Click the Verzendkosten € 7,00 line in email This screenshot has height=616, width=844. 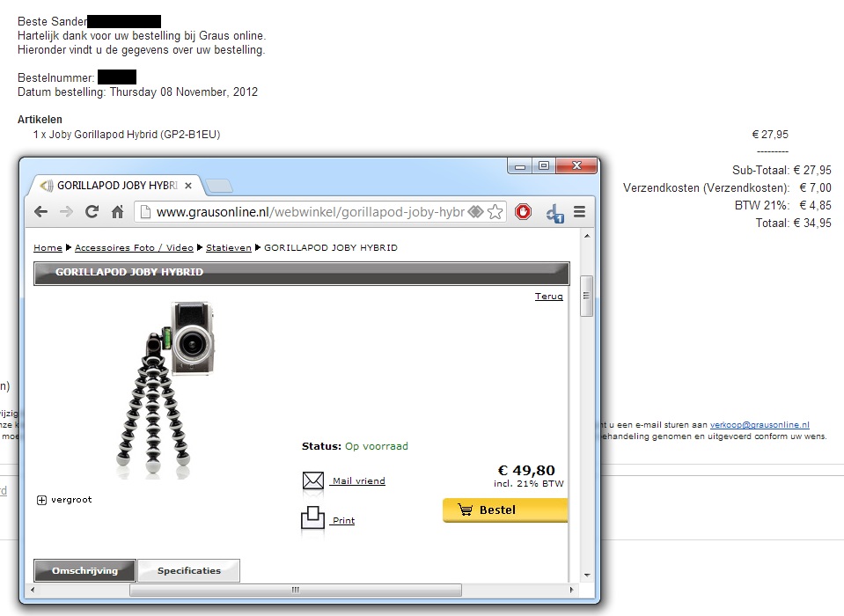(727, 187)
